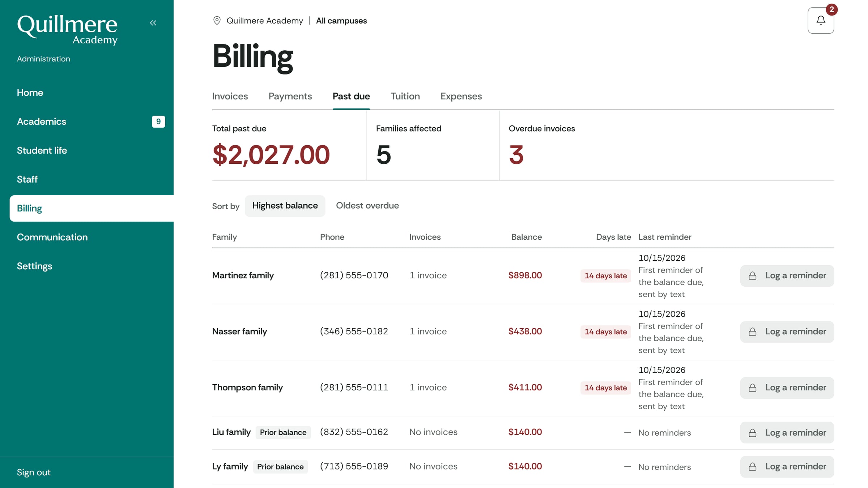Select Billing in the sidebar

point(92,208)
